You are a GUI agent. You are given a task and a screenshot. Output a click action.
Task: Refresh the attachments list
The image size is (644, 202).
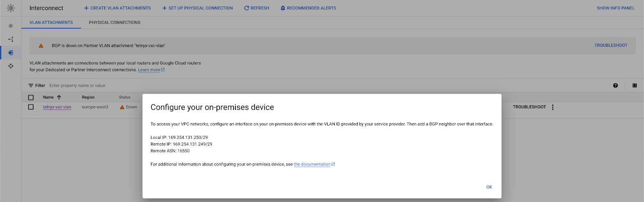point(257,8)
